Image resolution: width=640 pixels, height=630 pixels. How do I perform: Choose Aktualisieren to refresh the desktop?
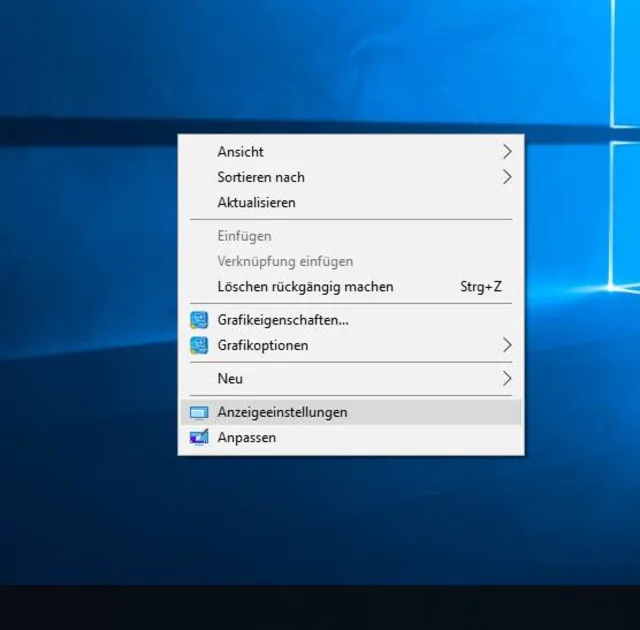[256, 202]
